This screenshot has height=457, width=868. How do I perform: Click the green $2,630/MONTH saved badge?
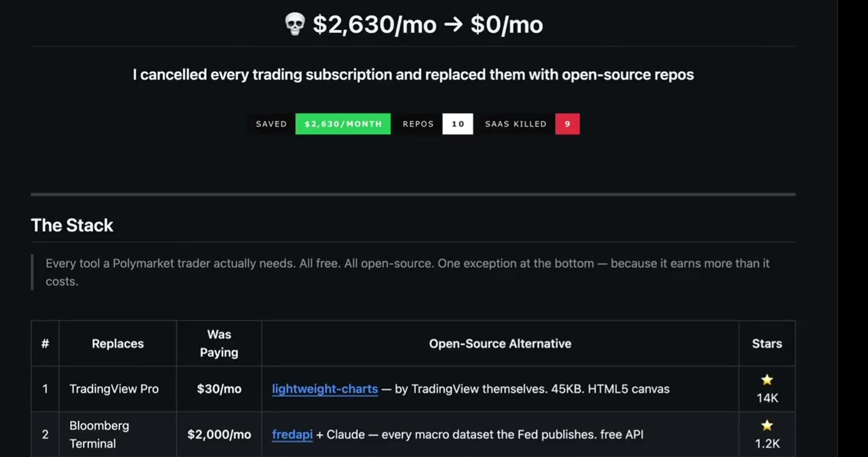[x=343, y=124]
